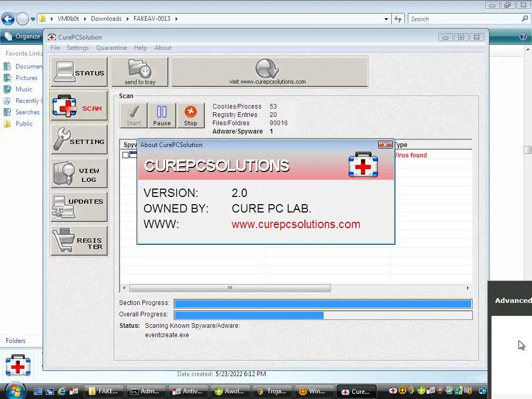532x399 pixels.
Task: Click the Section Progress bar
Action: pyautogui.click(x=323, y=303)
